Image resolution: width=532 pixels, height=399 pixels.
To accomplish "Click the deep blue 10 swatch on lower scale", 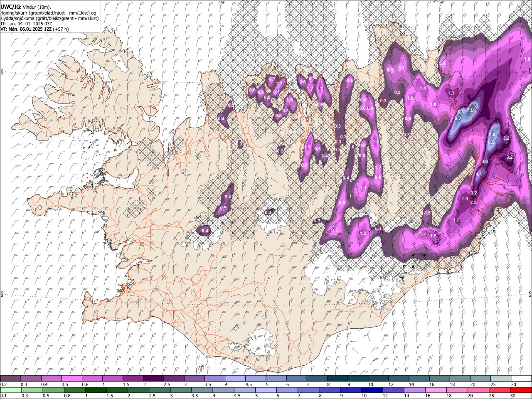I will pyautogui.click(x=372, y=390).
